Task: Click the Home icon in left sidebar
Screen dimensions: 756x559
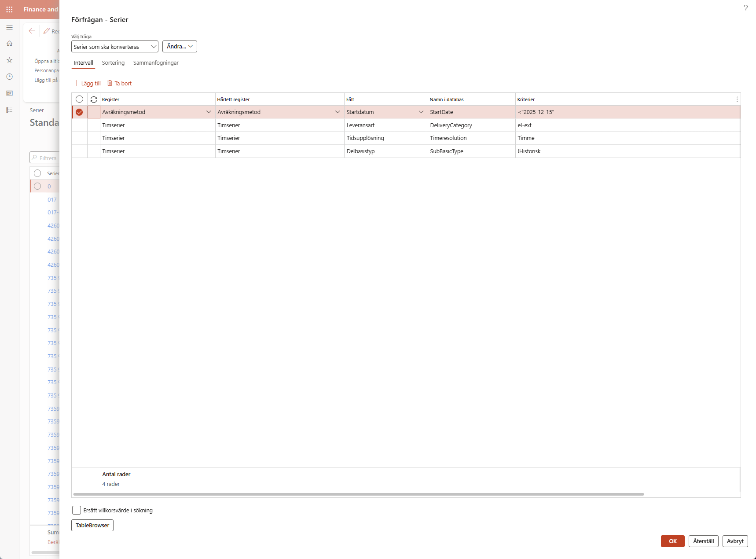Action: pyautogui.click(x=9, y=44)
